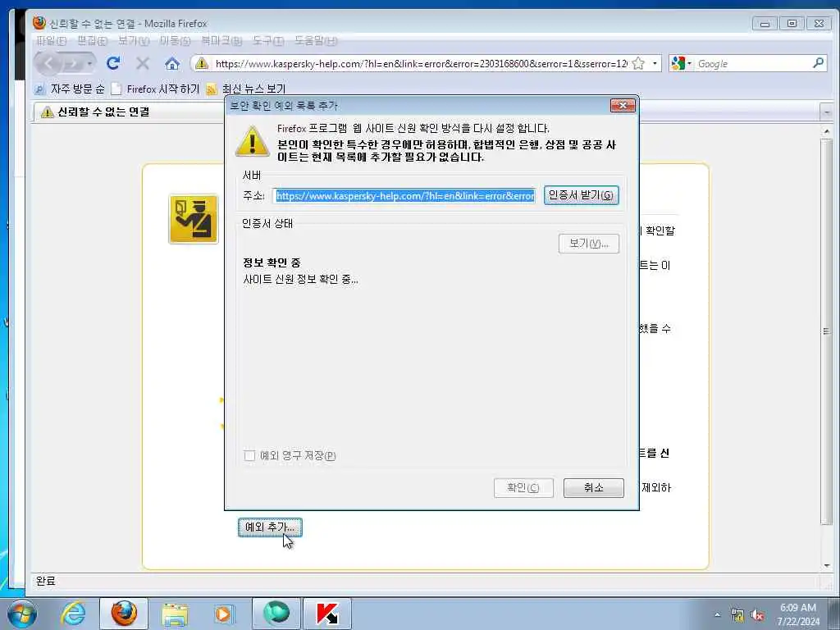Click the page scrollbar down arrow

827,566
